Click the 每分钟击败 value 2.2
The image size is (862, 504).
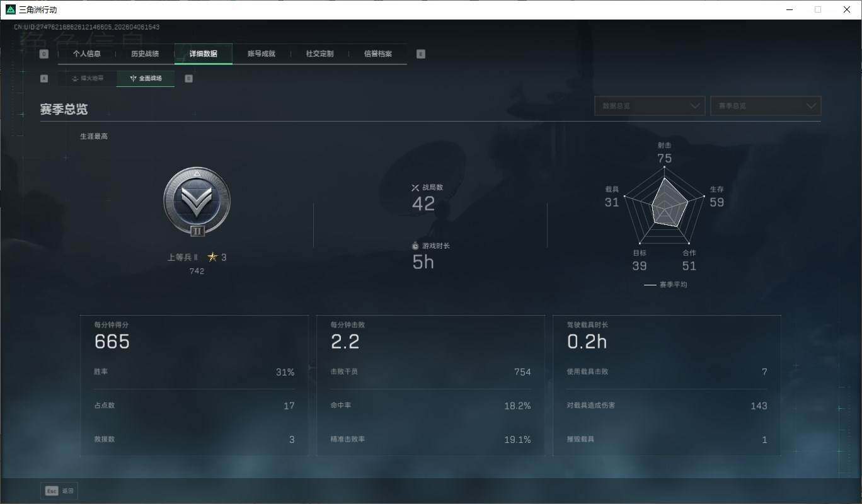(345, 341)
